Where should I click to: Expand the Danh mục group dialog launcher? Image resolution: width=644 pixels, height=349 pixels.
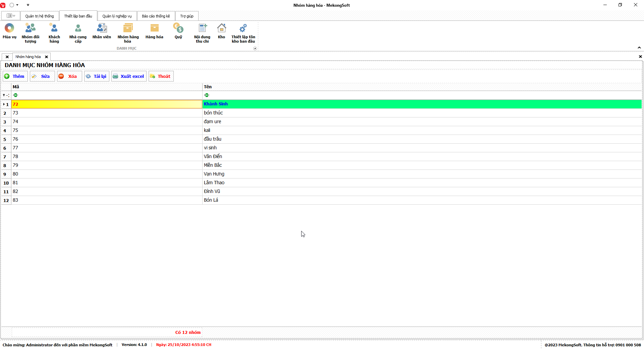point(255,48)
